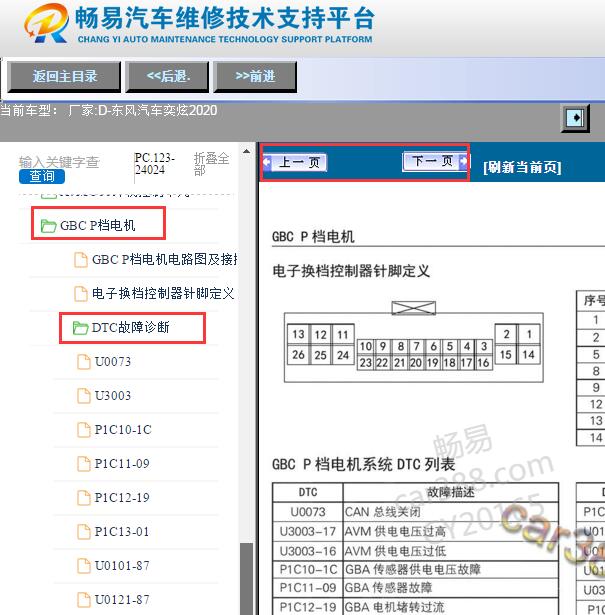Collapse DTC故障诊断 folder
Viewport: 605px width, 615px height.
[131, 327]
